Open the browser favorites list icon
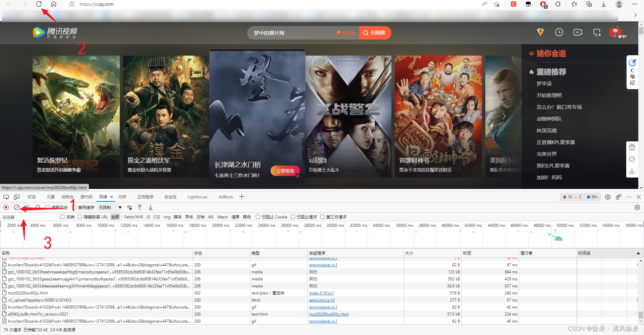The image size is (644, 335). (x=574, y=4)
